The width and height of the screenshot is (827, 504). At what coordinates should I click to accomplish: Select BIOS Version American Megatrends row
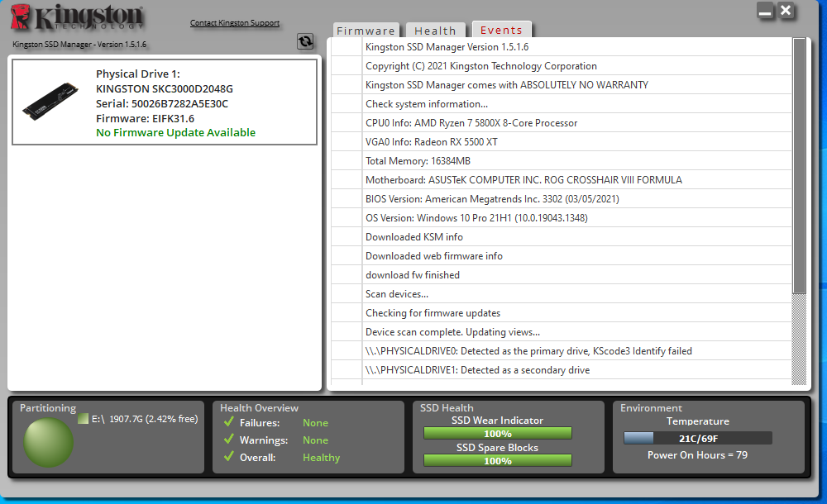[562, 199]
